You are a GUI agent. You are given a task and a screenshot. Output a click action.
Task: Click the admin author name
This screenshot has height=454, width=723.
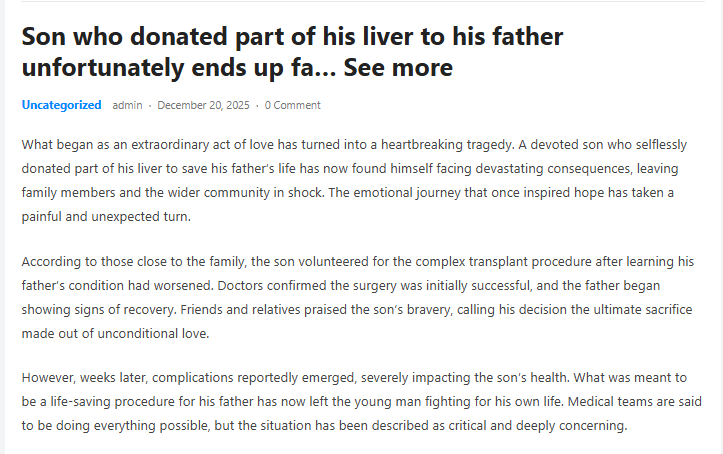coord(127,105)
